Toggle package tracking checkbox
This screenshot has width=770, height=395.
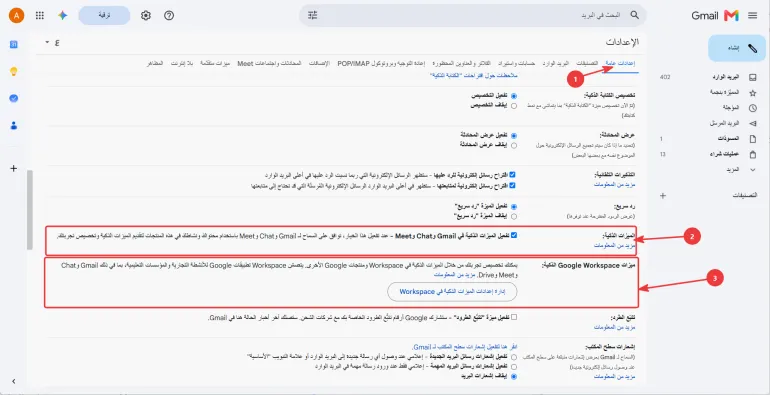pos(514,317)
